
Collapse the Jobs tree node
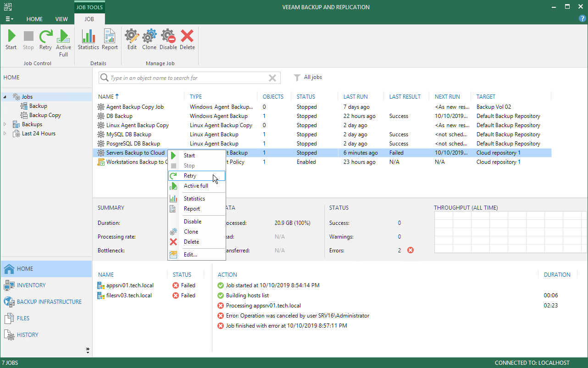click(x=5, y=97)
